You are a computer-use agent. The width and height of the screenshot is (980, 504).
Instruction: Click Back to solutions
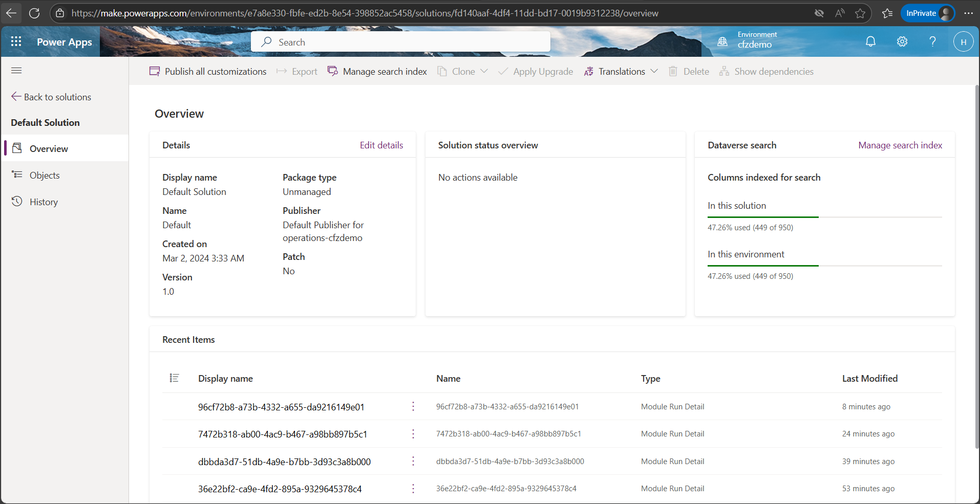click(x=51, y=97)
